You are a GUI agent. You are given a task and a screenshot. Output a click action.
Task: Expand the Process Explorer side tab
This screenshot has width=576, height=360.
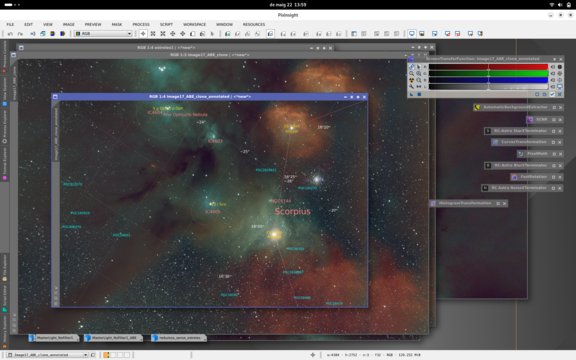pos(4,126)
